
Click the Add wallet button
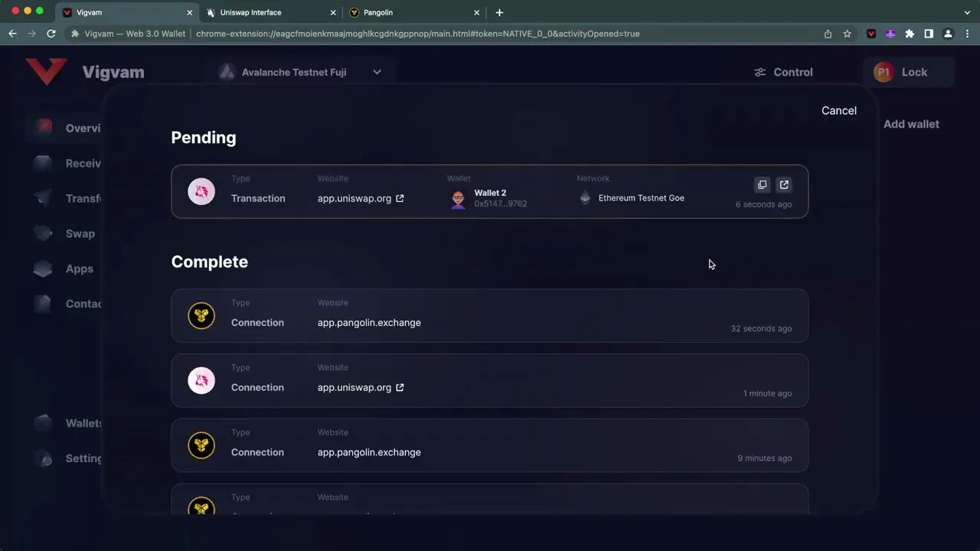911,124
